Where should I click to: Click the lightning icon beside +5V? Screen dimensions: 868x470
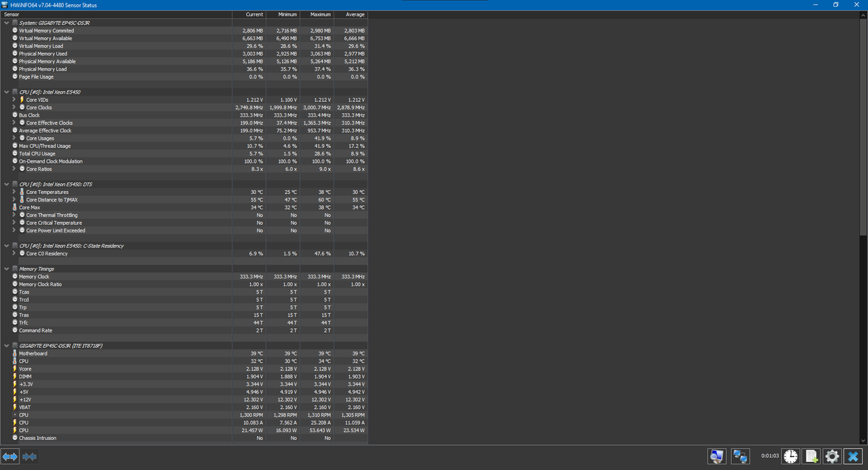click(15, 392)
